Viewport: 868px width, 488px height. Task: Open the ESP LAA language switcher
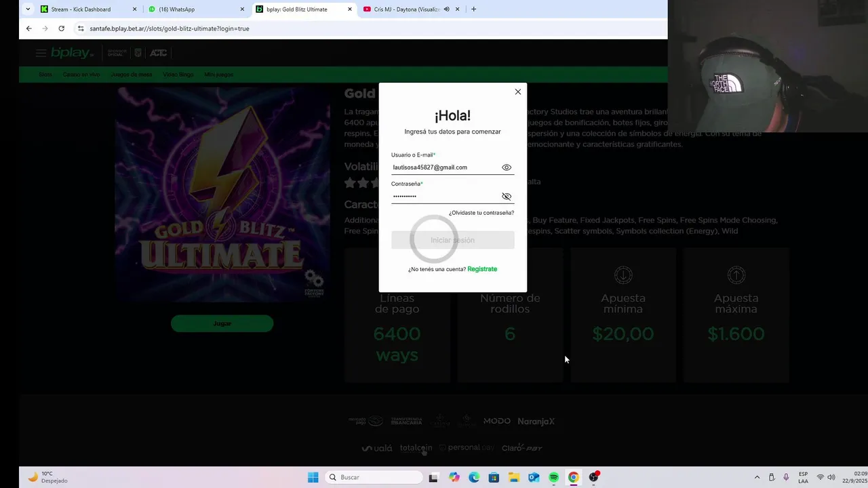pyautogui.click(x=803, y=477)
